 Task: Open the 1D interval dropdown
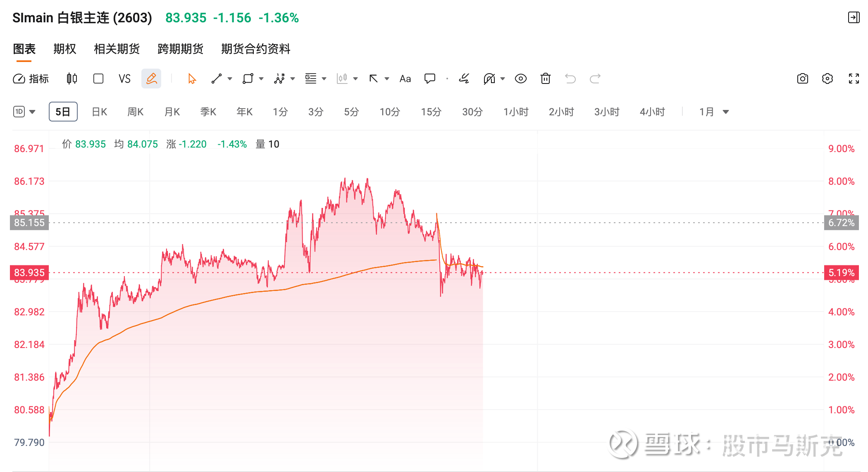point(24,112)
